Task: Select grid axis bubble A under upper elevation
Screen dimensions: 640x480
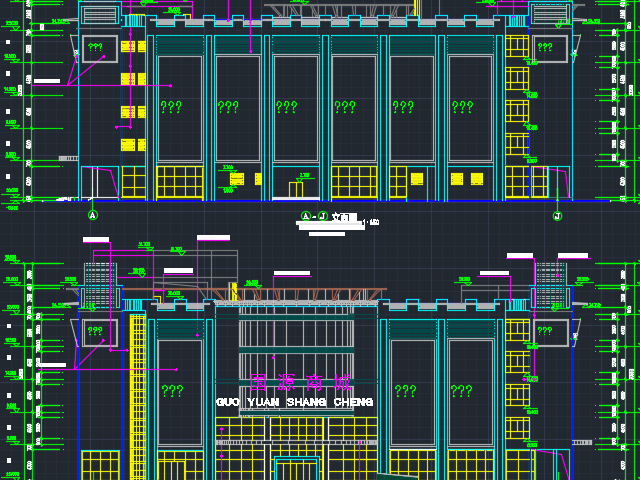Action: [93, 215]
